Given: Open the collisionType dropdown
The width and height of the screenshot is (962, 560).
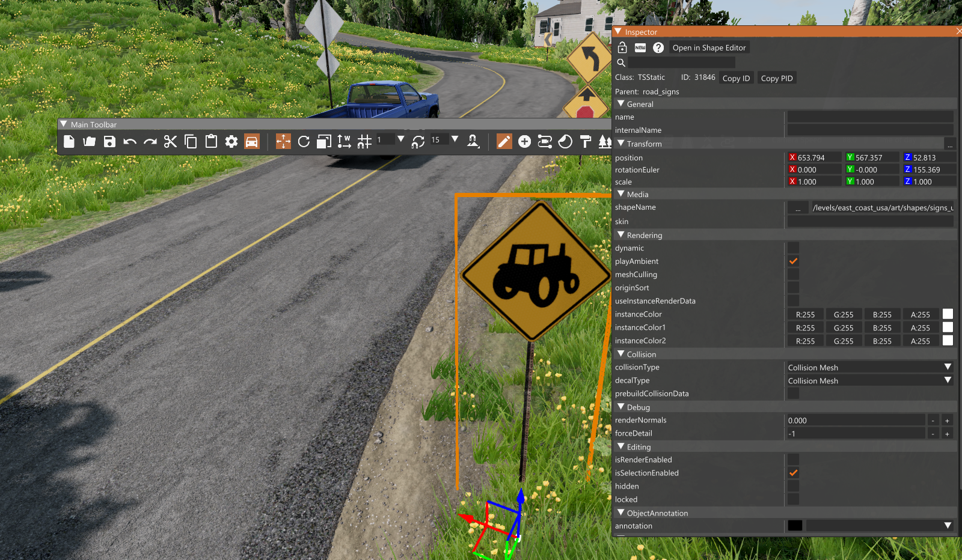Looking at the screenshot, I should point(870,367).
